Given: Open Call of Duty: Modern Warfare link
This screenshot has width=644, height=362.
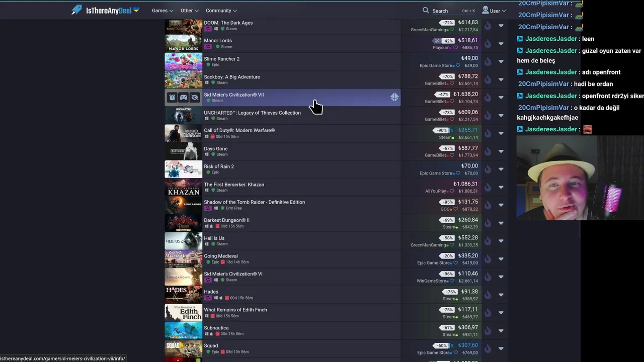Looking at the screenshot, I should pos(239,130).
